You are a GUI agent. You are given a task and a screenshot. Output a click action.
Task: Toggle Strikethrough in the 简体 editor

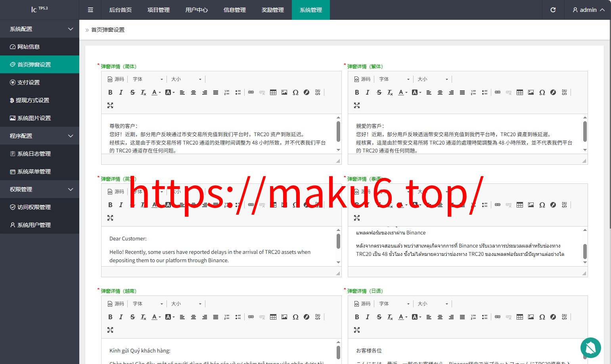pyautogui.click(x=132, y=92)
